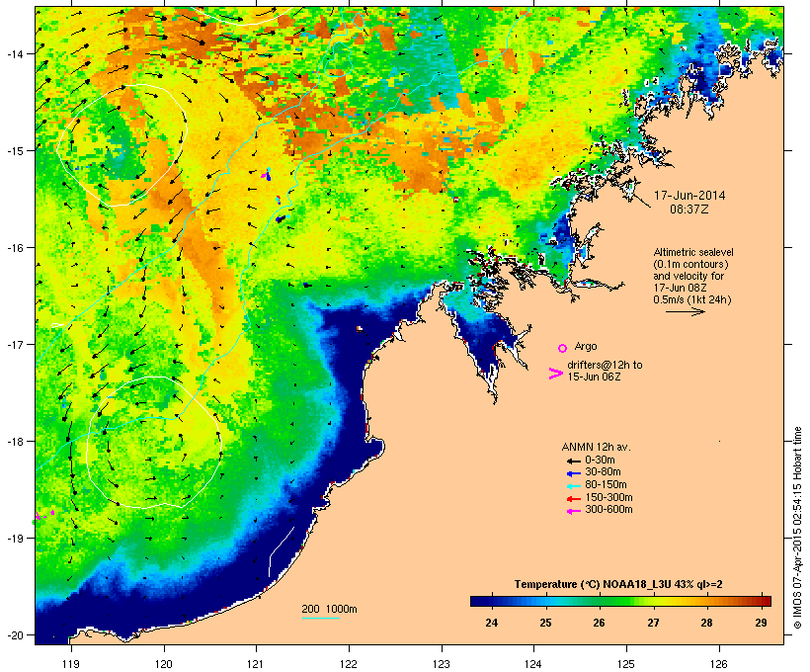The width and height of the screenshot is (810, 672).
Task: Click the red 150-300m arrow in legend
Action: [x=573, y=499]
